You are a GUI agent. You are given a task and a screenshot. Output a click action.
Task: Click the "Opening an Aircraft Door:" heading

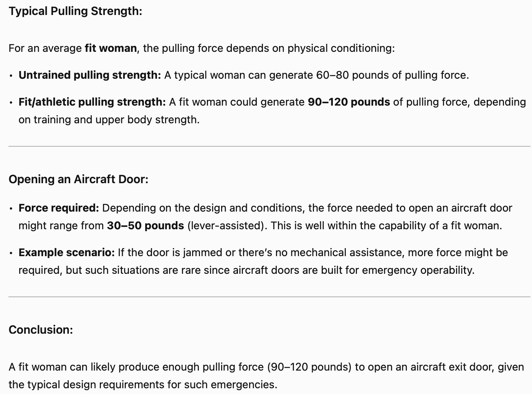pos(78,179)
